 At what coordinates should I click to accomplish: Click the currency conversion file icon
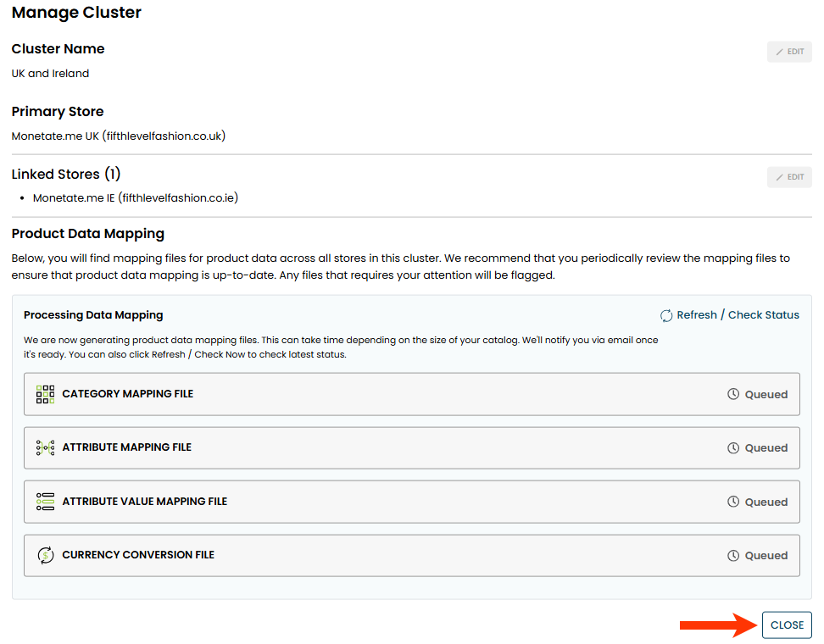click(x=45, y=555)
